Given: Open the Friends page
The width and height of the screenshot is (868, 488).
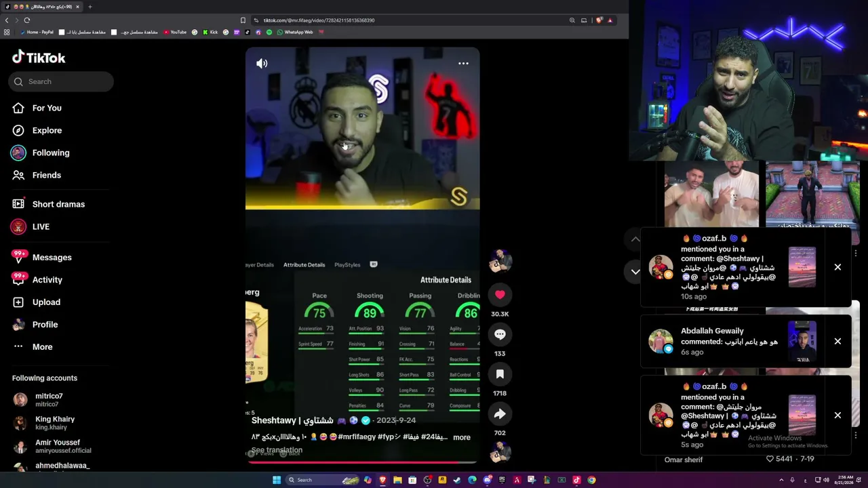Looking at the screenshot, I should 47,175.
